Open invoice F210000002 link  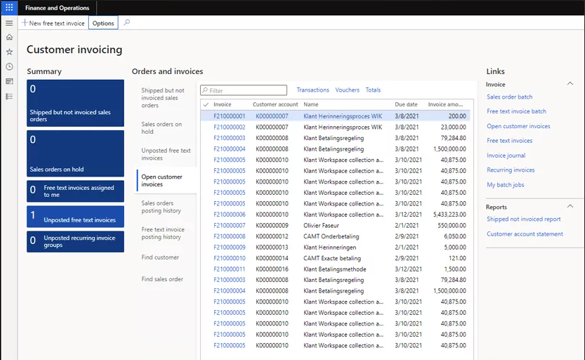click(x=229, y=127)
